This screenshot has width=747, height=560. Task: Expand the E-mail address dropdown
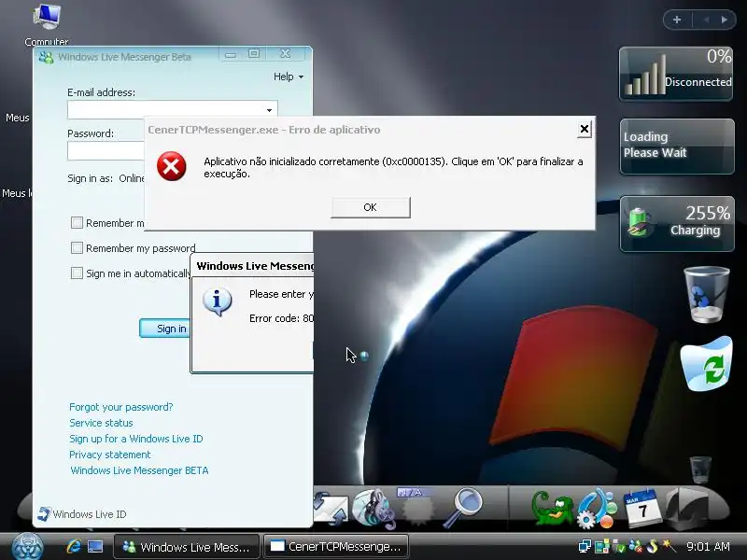pos(269,110)
